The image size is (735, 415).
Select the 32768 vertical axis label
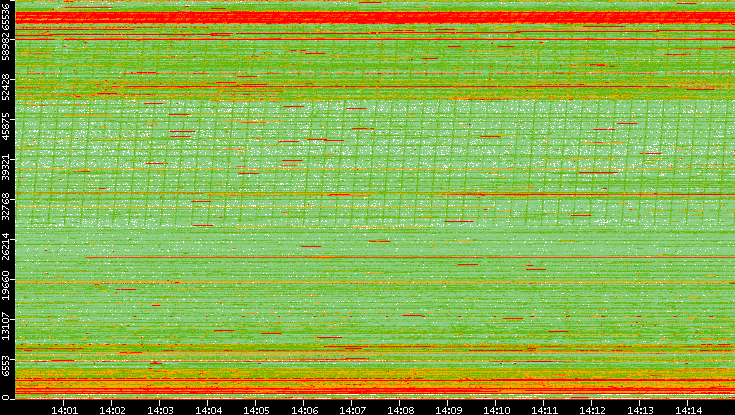[x=5, y=206]
